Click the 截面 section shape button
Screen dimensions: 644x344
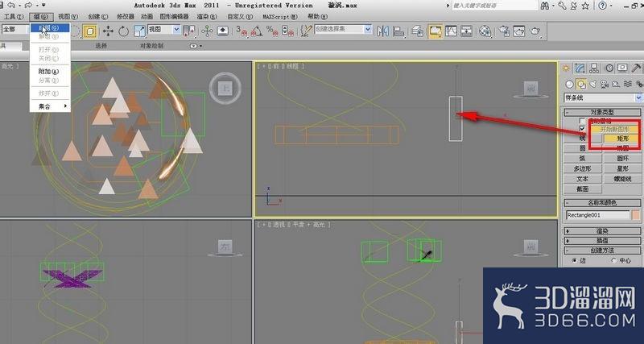pyautogui.click(x=582, y=189)
